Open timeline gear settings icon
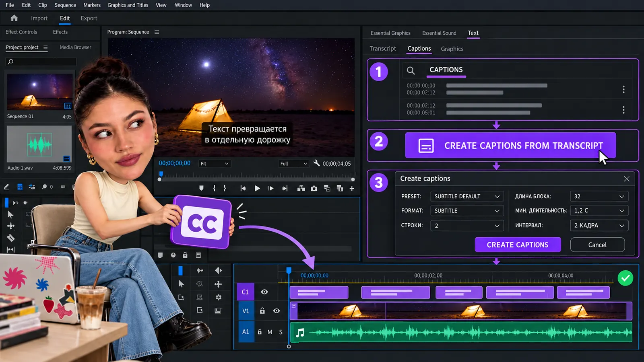This screenshot has width=644, height=362. point(219,297)
